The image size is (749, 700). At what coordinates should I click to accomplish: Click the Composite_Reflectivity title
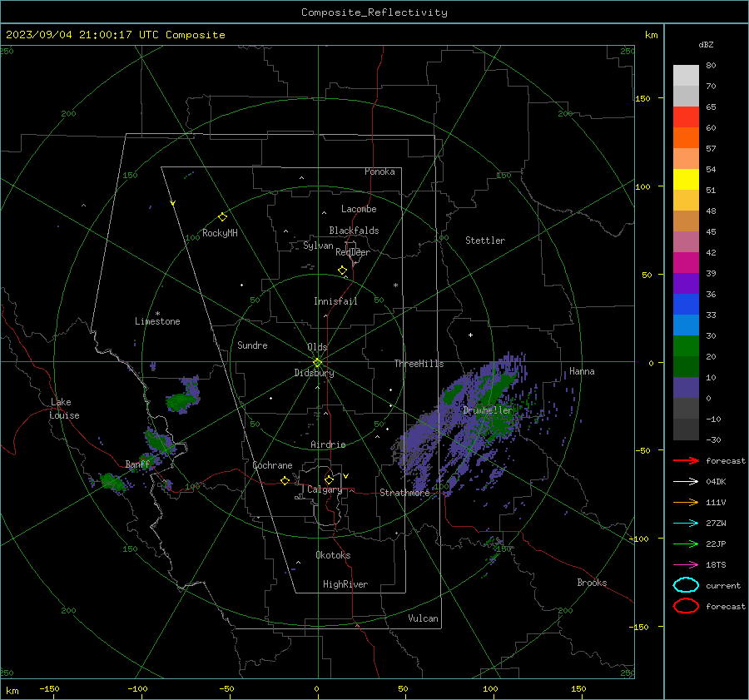click(x=374, y=12)
